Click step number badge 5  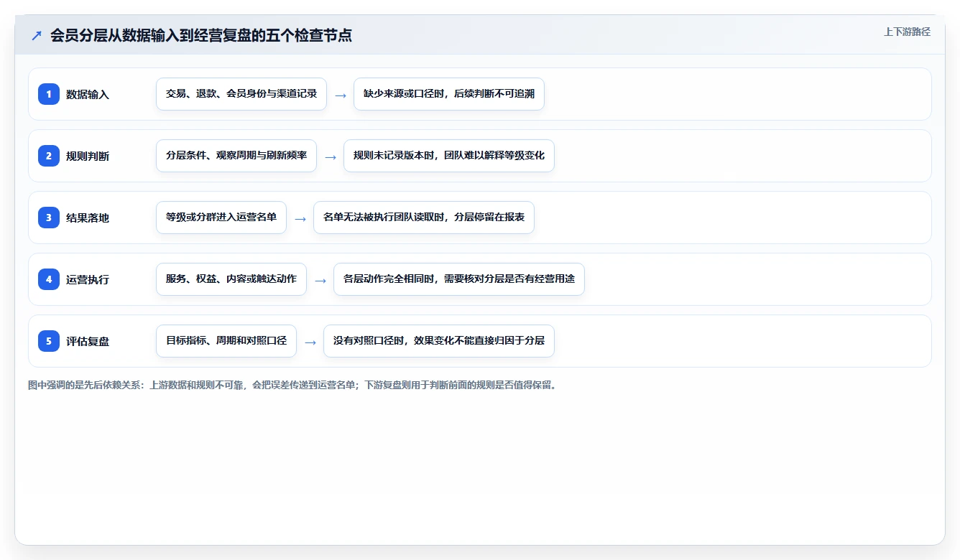click(49, 340)
